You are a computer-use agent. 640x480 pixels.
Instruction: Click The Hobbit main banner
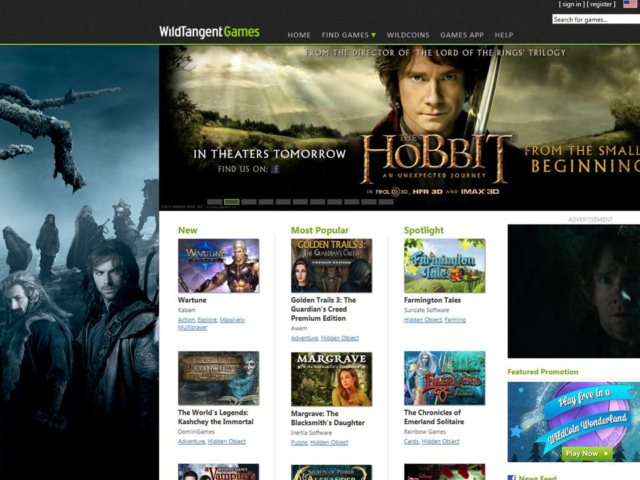[399, 128]
